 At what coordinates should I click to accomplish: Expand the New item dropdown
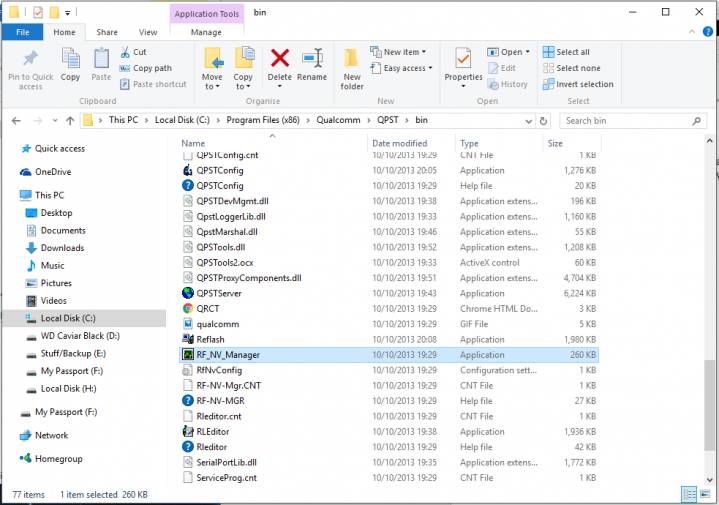399,52
